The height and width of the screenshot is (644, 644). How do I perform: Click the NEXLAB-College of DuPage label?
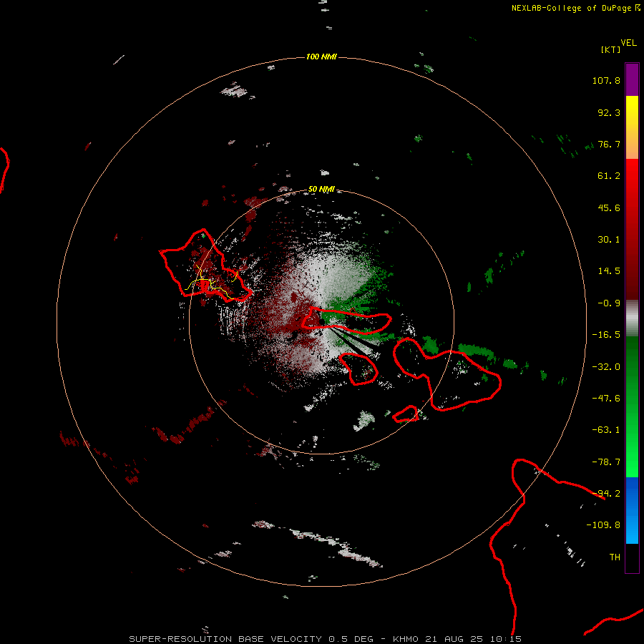[x=576, y=8]
